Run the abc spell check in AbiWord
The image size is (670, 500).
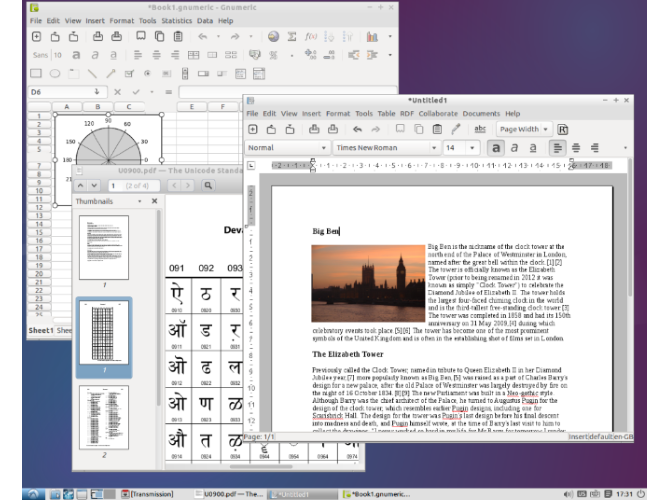(x=480, y=129)
